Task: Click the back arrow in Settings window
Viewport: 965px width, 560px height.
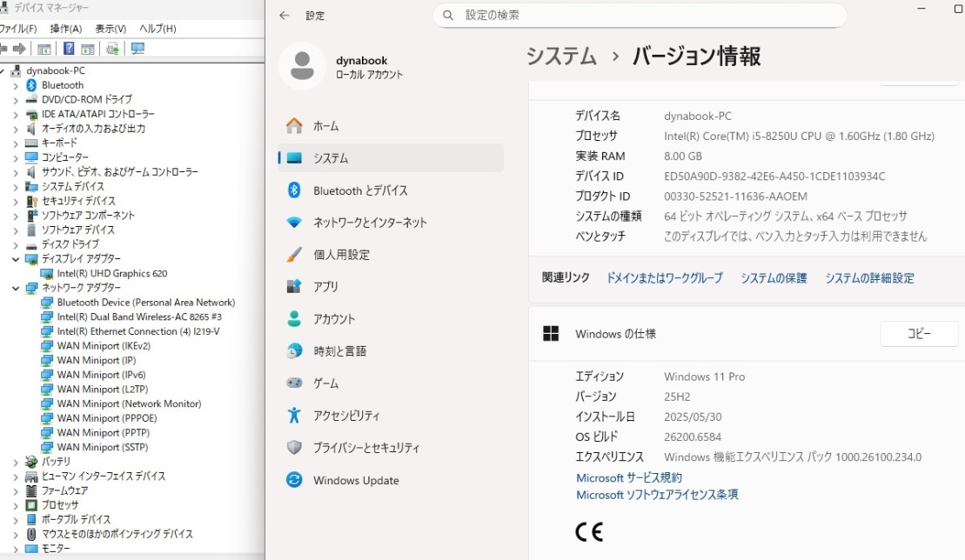Action: (x=285, y=16)
